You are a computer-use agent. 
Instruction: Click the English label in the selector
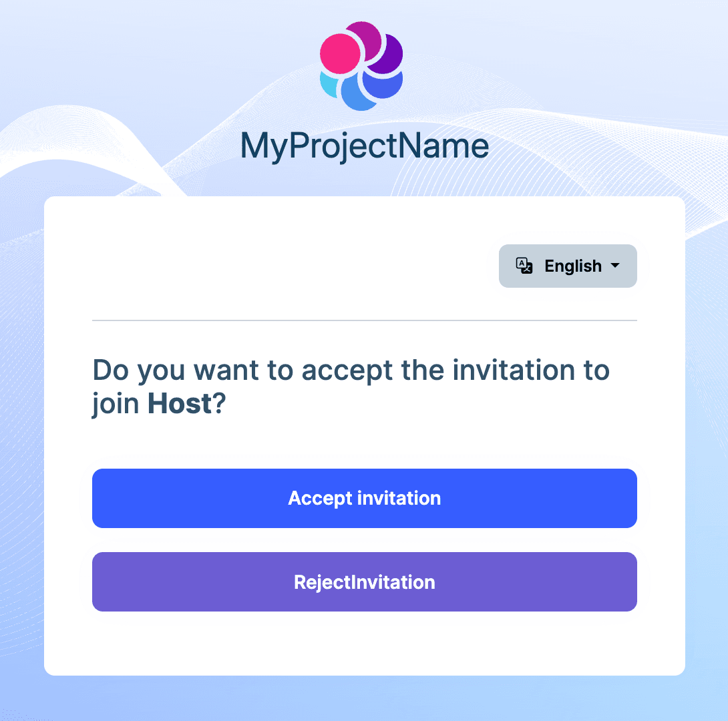[572, 266]
